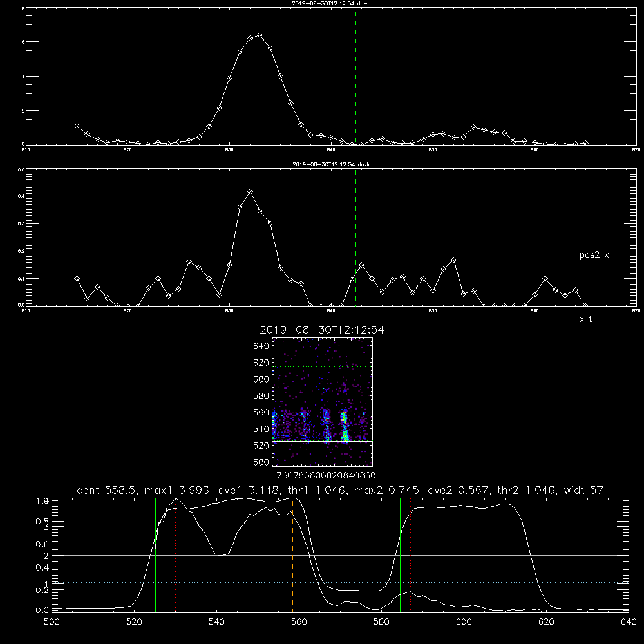Click the 500 x-axis label of bottom plot
Image resolution: width=644 pixels, height=644 pixels.
click(x=52, y=622)
